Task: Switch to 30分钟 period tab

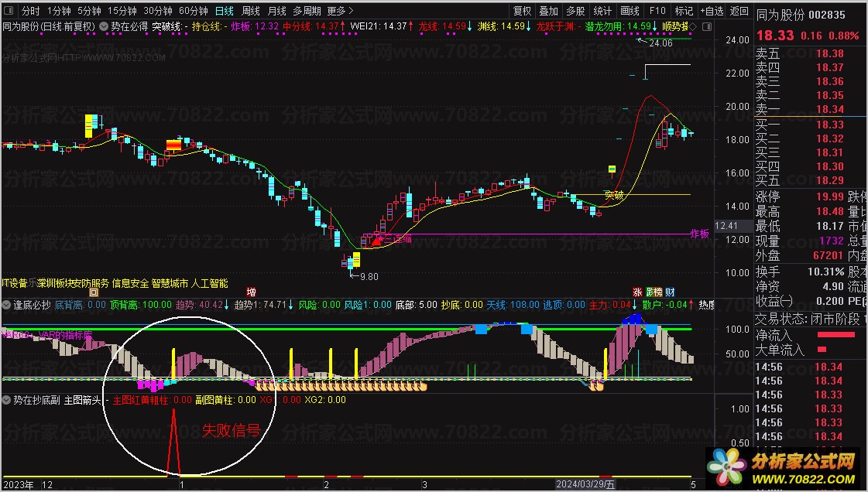Action: [158, 11]
